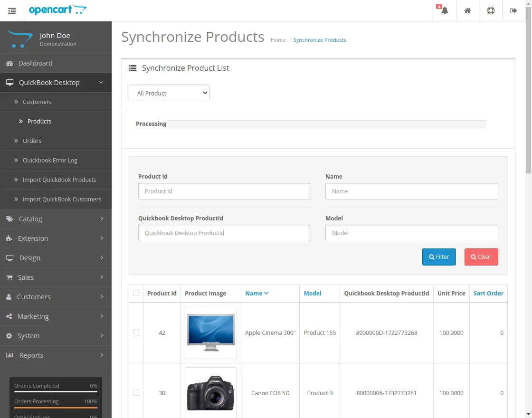The image size is (532, 418).
Task: Click the Reports bar-chart icon
Action: tap(10, 355)
